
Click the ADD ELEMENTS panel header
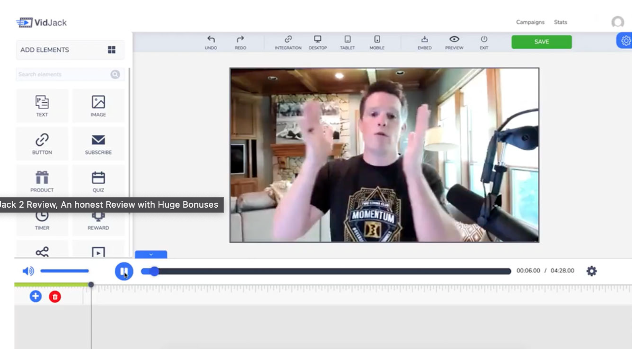point(70,50)
